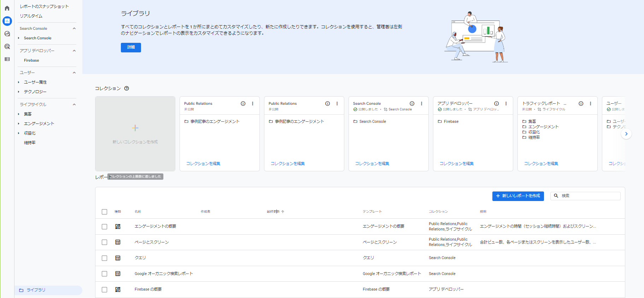Check the box for エンゲージメントの概要 row

[104, 227]
